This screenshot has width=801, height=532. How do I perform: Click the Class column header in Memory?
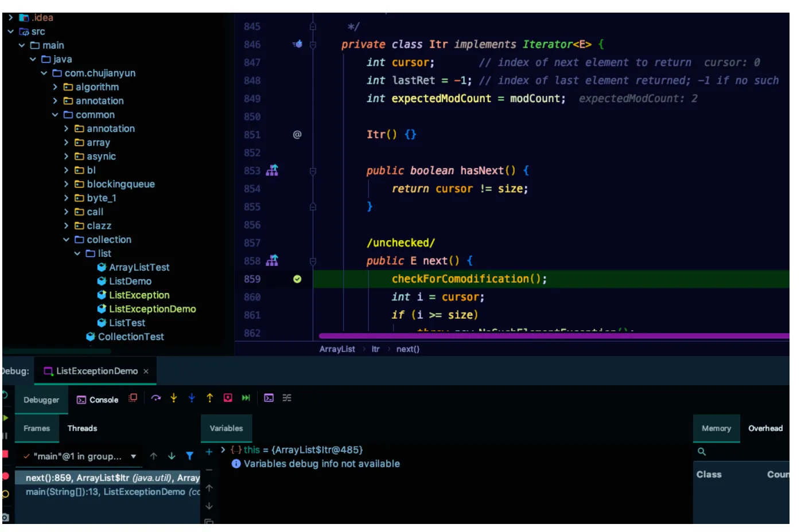pos(709,475)
